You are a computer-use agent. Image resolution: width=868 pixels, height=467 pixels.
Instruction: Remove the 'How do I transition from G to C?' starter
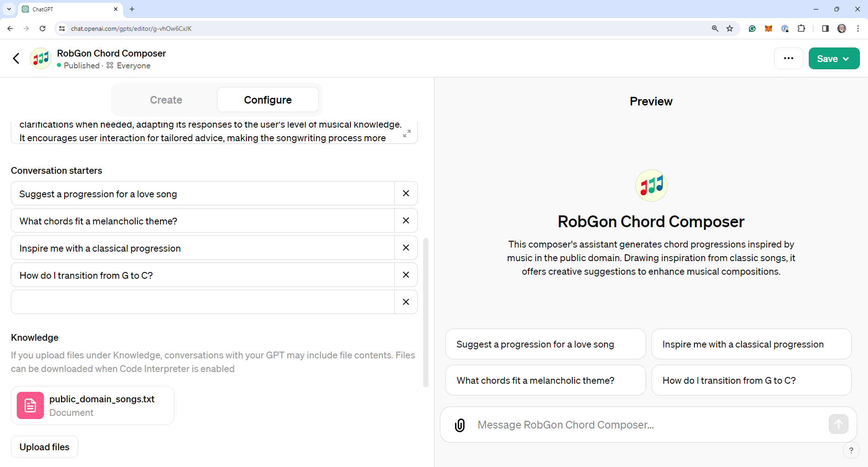(x=406, y=275)
